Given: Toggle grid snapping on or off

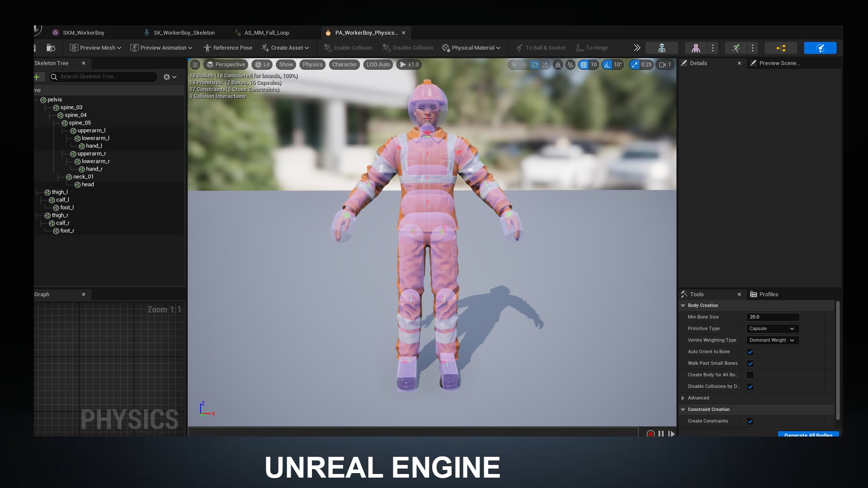Looking at the screenshot, I should (584, 65).
